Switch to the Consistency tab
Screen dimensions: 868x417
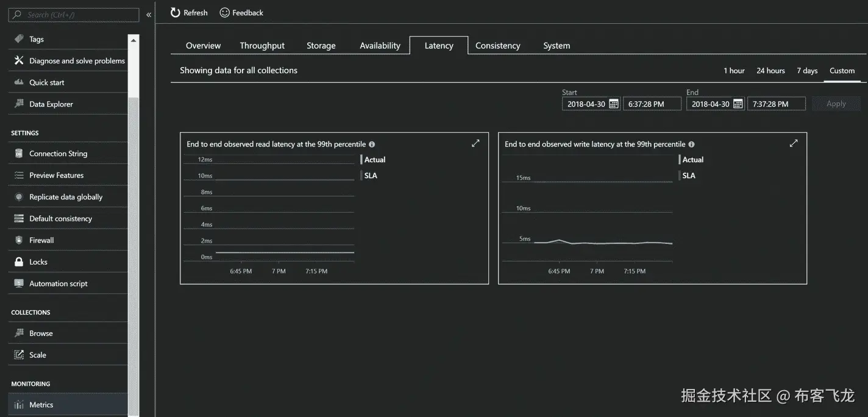(498, 46)
